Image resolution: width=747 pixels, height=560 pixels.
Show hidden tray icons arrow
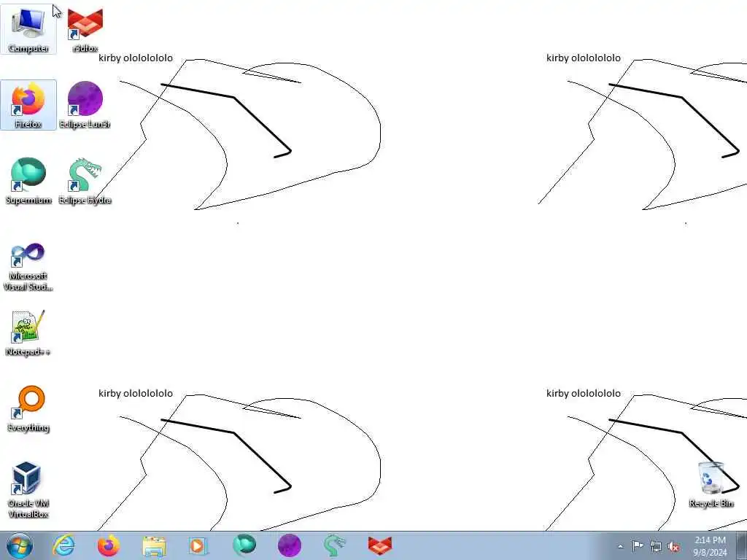pos(620,546)
